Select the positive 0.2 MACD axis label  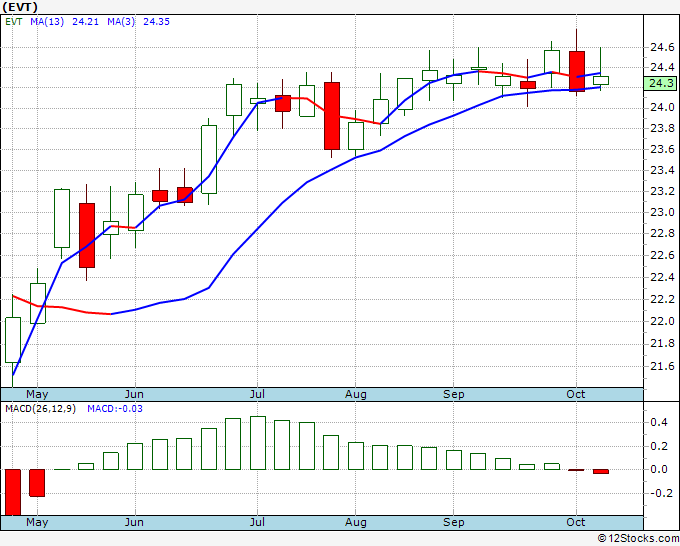(659, 446)
